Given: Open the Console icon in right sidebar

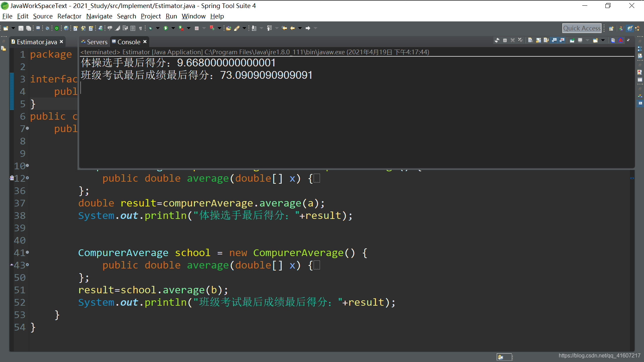Looking at the screenshot, I should [x=640, y=104].
